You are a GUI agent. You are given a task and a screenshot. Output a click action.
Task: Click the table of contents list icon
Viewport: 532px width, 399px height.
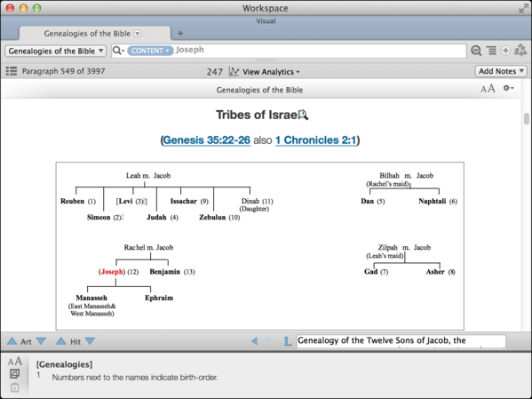click(12, 71)
